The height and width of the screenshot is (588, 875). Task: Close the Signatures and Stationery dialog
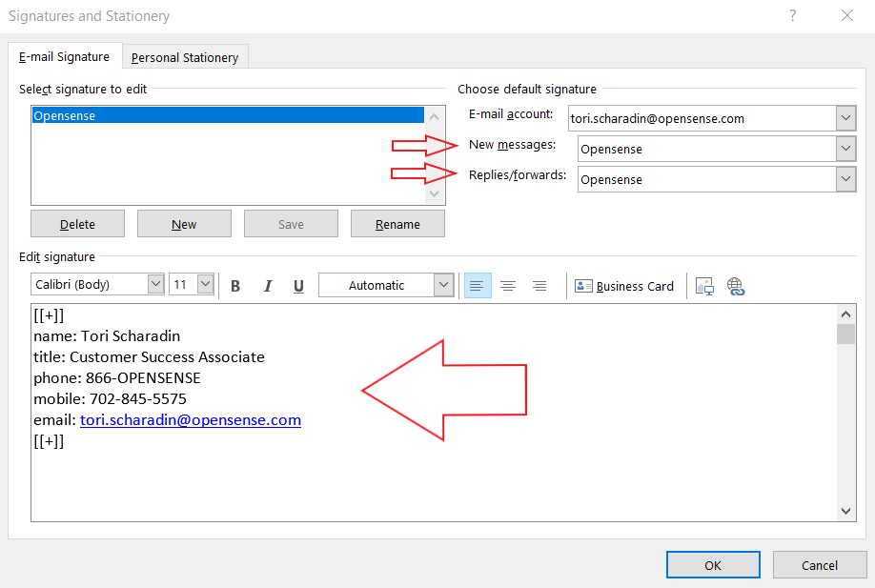pos(847,15)
